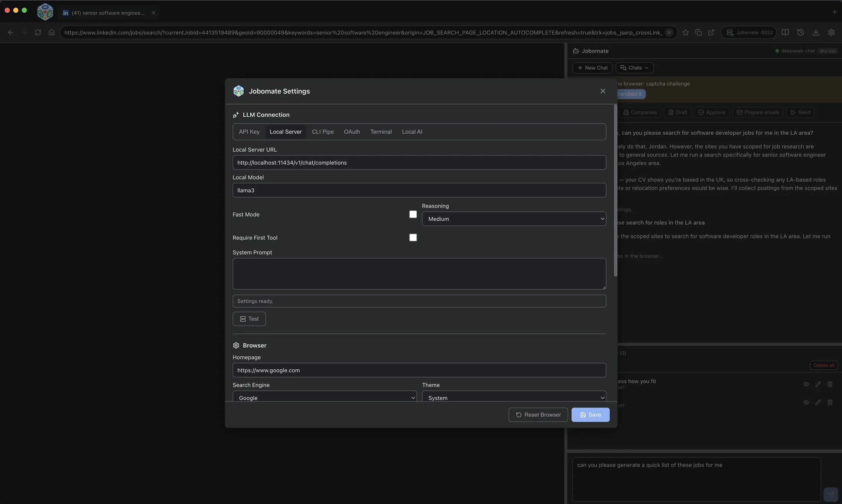842x504 pixels.
Task: Go forward with the browser forward arrow
Action: (24, 33)
